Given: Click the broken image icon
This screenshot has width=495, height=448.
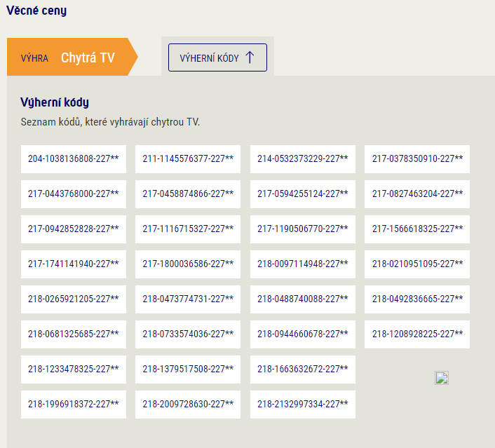Looking at the screenshot, I should (x=442, y=378).
